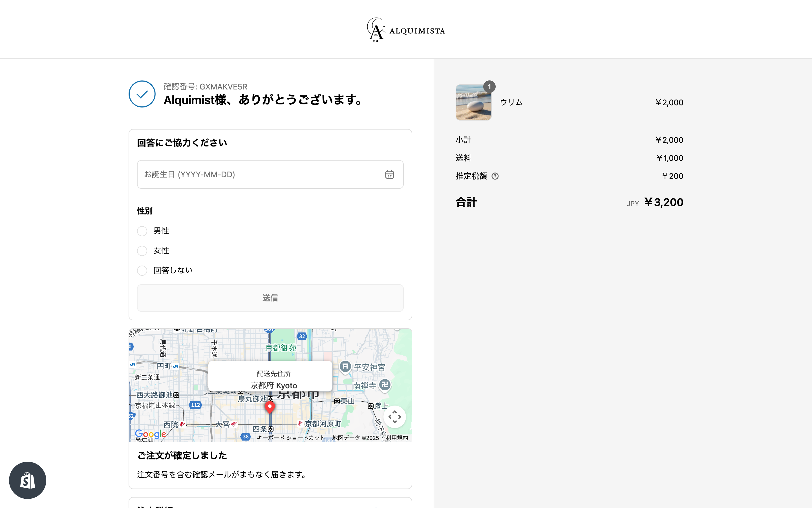Click the 送料 ￥1,000 shipping value

coord(670,158)
